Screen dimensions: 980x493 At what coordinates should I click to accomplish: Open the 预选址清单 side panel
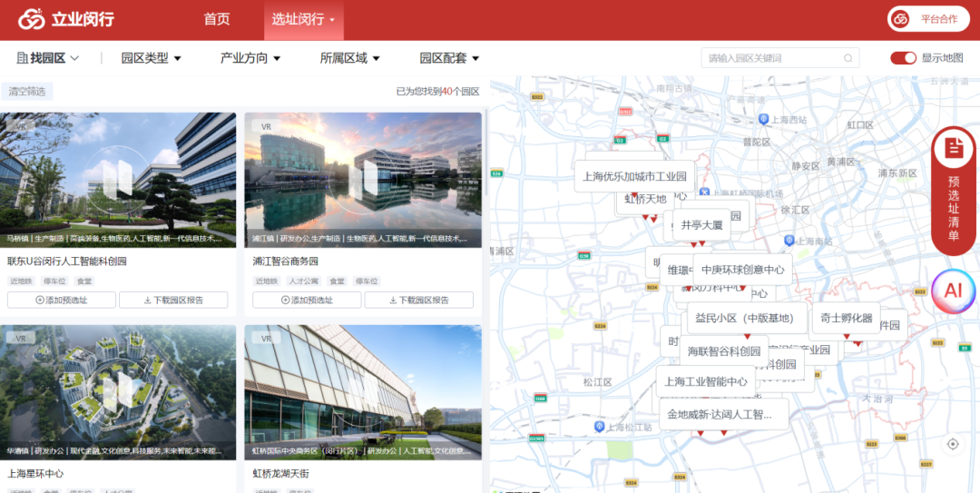pyautogui.click(x=954, y=190)
